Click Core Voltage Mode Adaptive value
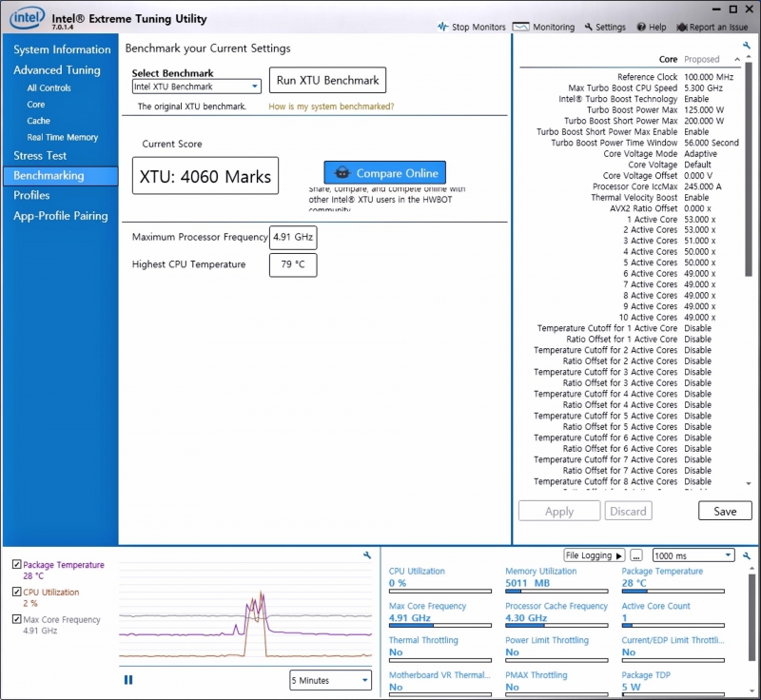This screenshot has height=700, width=761. [x=700, y=153]
